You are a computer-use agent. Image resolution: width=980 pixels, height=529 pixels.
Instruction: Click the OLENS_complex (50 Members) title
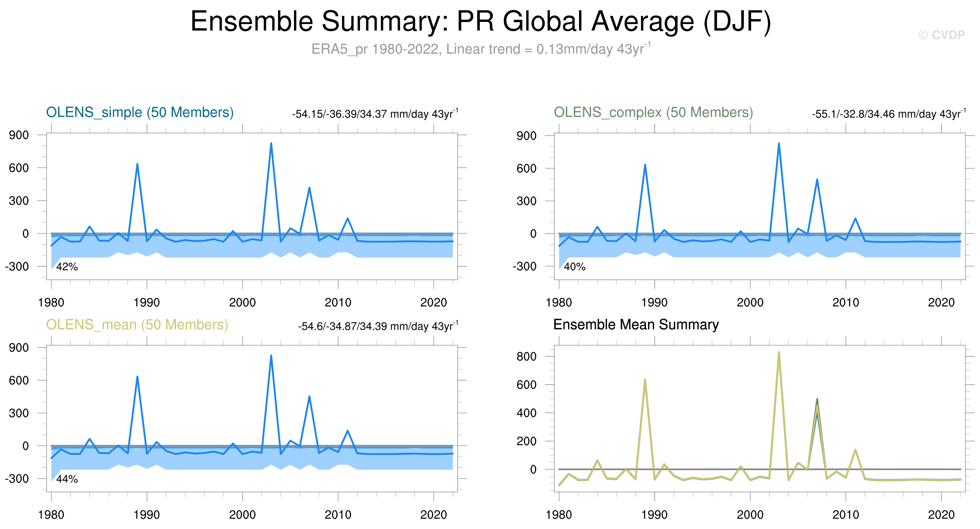pos(653,112)
